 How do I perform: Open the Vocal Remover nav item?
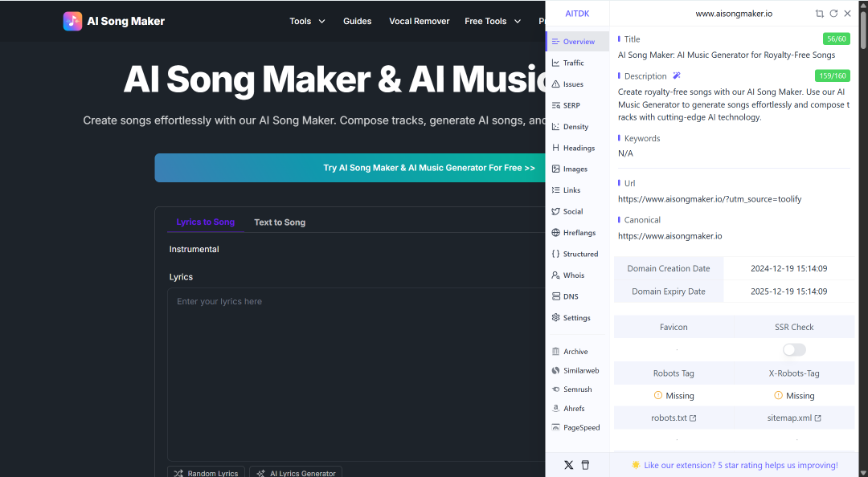click(x=419, y=21)
